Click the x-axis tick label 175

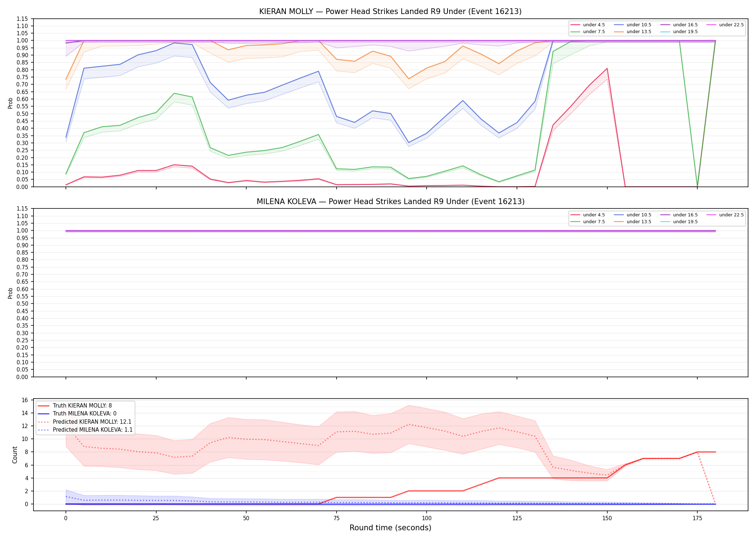pyautogui.click(x=697, y=518)
